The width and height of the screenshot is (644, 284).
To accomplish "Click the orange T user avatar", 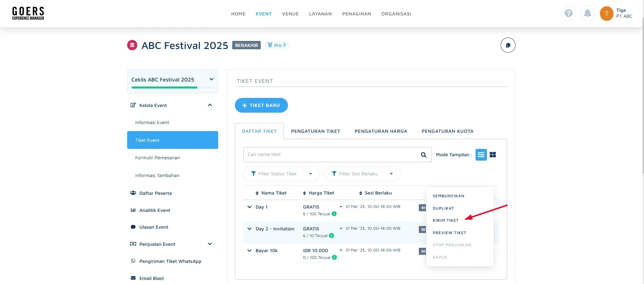I will point(606,13).
